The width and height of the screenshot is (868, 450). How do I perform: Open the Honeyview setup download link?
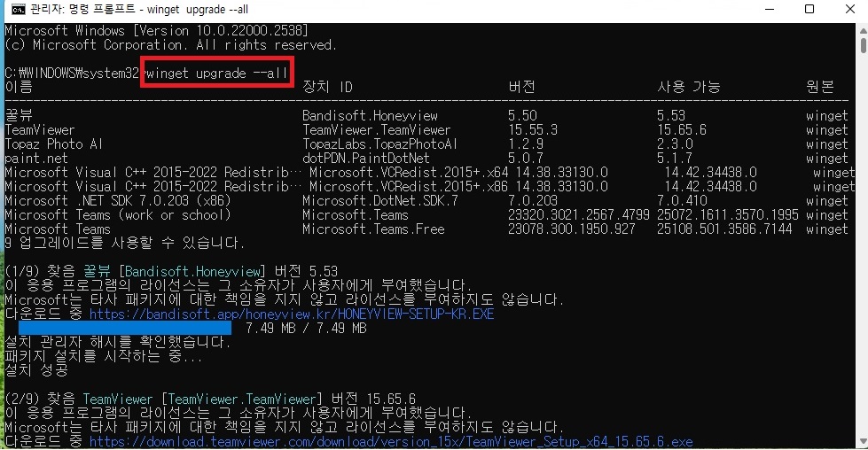point(292,314)
